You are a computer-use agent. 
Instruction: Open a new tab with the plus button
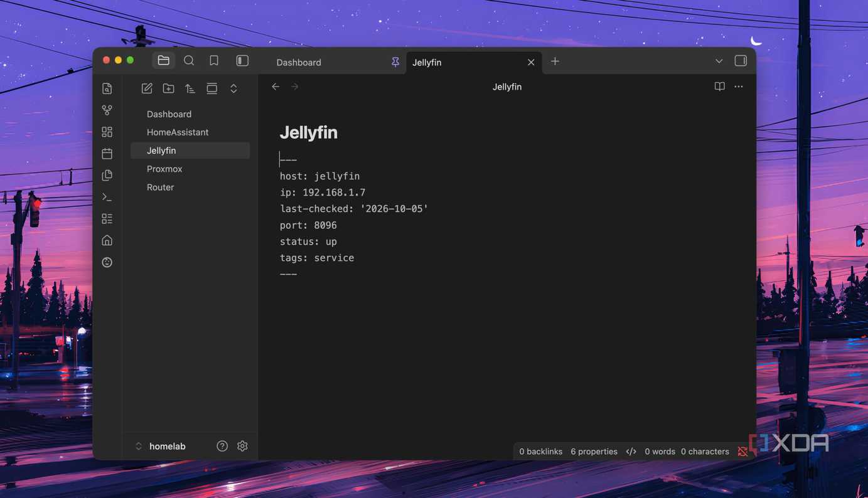[x=555, y=61]
